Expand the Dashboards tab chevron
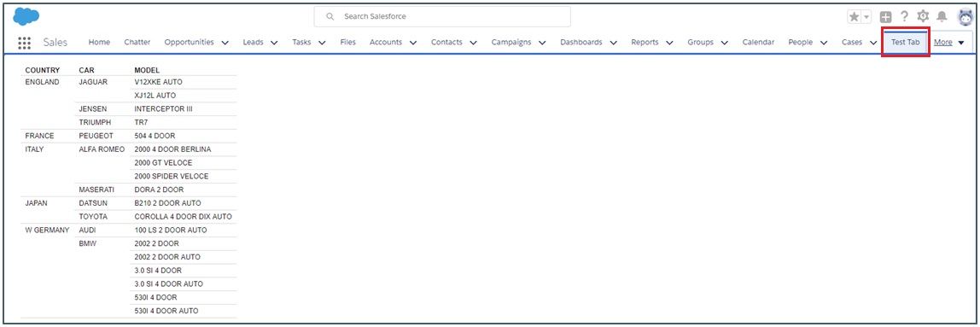This screenshot has height=327, width=980. click(614, 43)
